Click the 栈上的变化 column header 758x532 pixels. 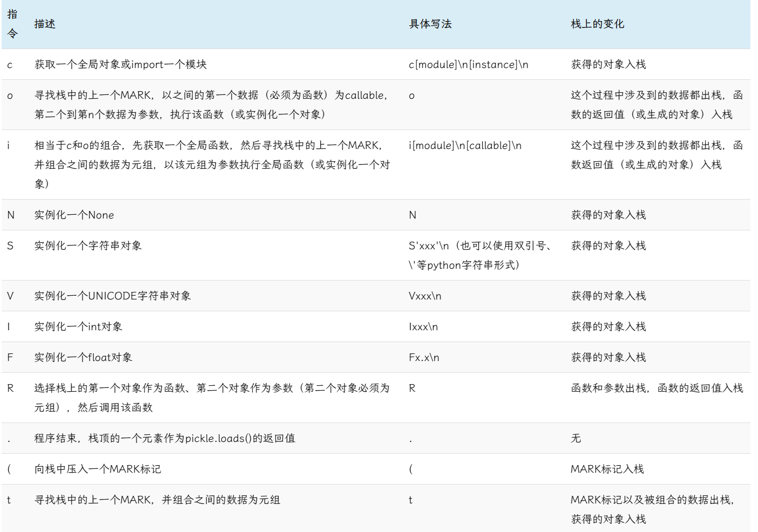point(597,24)
